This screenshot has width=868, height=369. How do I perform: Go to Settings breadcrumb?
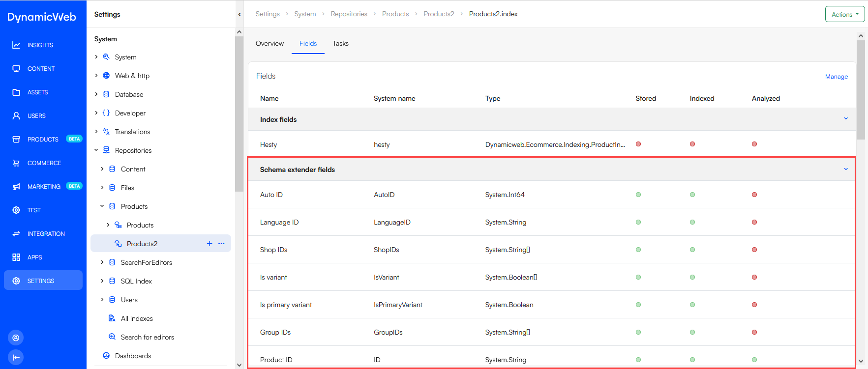(268, 14)
